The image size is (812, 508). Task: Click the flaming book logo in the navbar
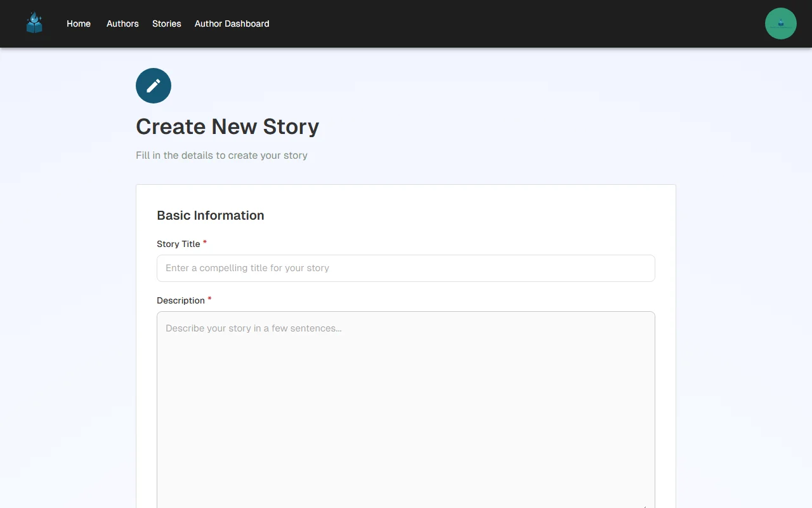click(34, 23)
